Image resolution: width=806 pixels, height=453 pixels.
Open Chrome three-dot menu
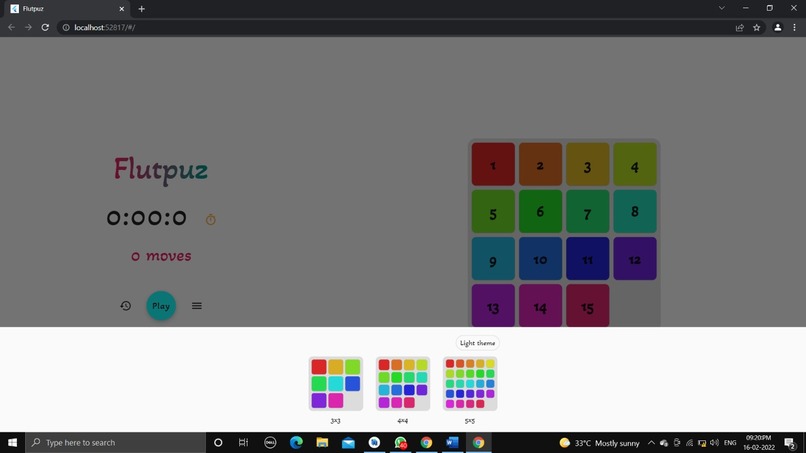[795, 28]
